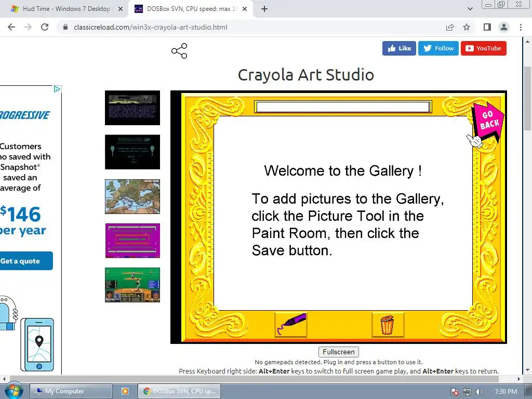The image size is (532, 399).
Task: Click the address bar URL
Action: point(151,27)
